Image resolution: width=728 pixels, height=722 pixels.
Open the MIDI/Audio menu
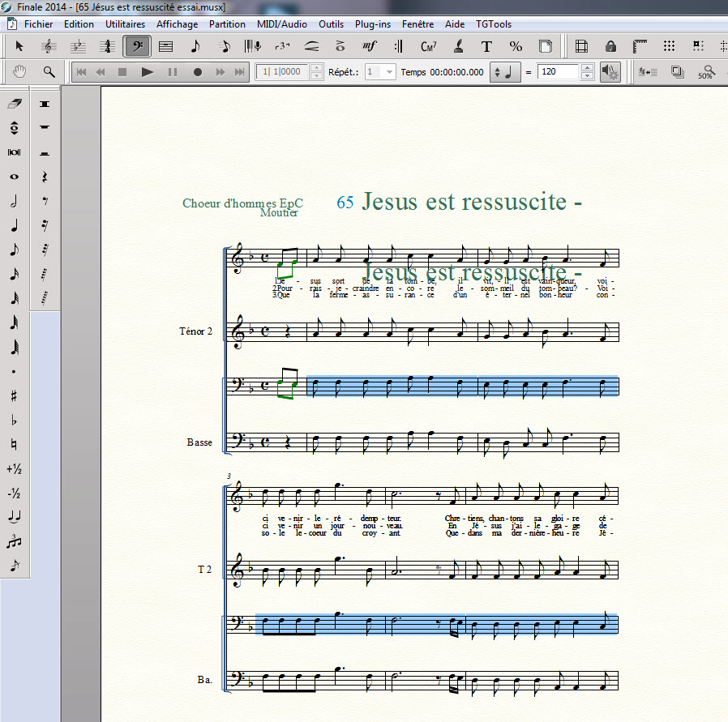pyautogui.click(x=281, y=24)
